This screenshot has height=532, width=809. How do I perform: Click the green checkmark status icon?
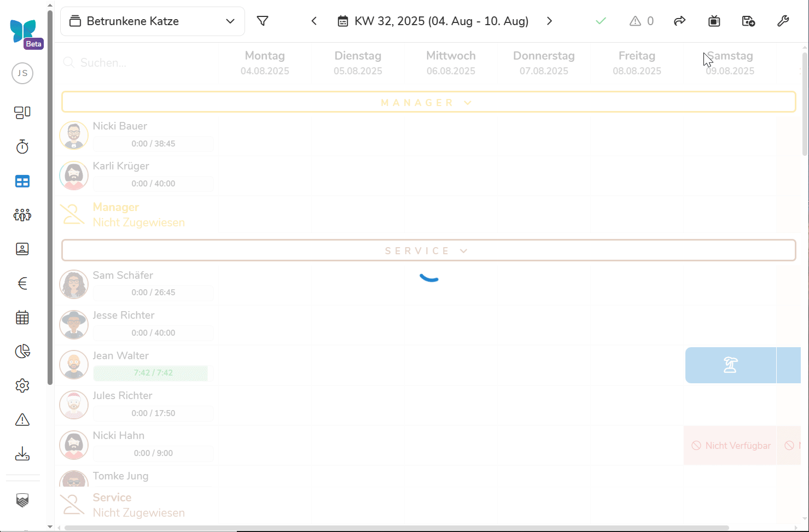(601, 21)
